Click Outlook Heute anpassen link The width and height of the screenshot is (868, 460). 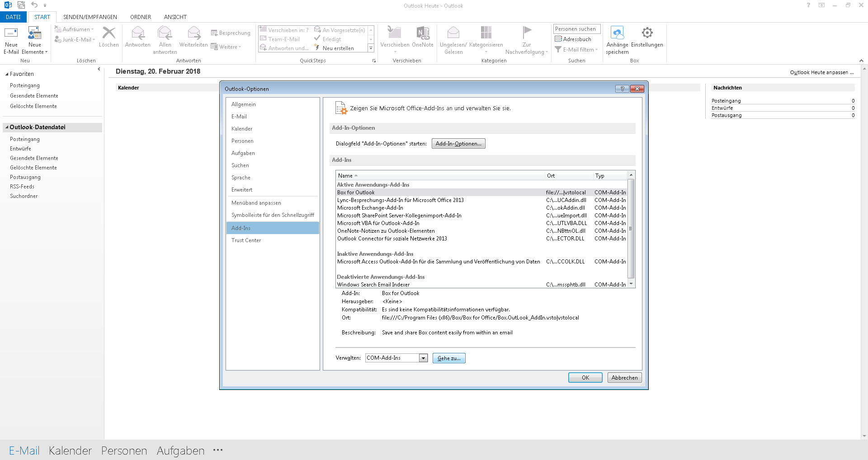(821, 72)
